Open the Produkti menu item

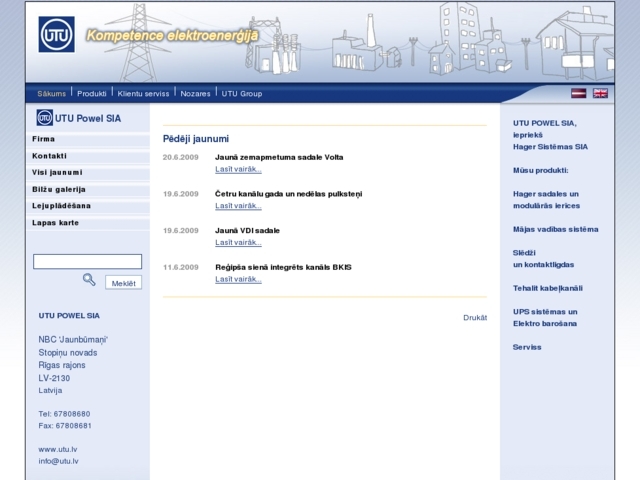pos(92,93)
